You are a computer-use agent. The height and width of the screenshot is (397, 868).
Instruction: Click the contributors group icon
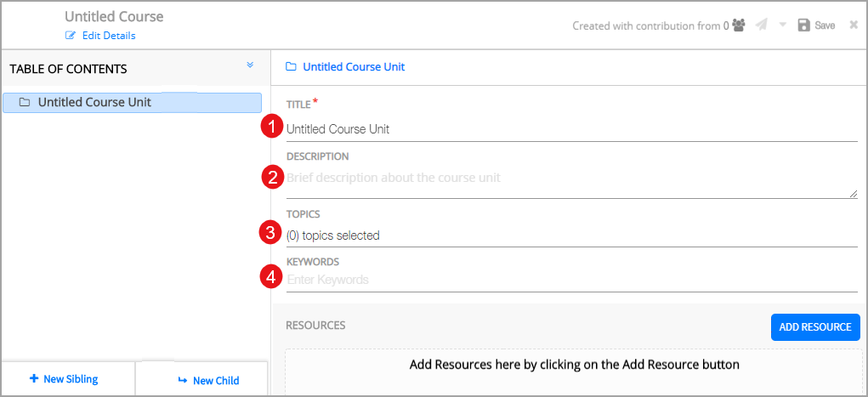(x=738, y=26)
